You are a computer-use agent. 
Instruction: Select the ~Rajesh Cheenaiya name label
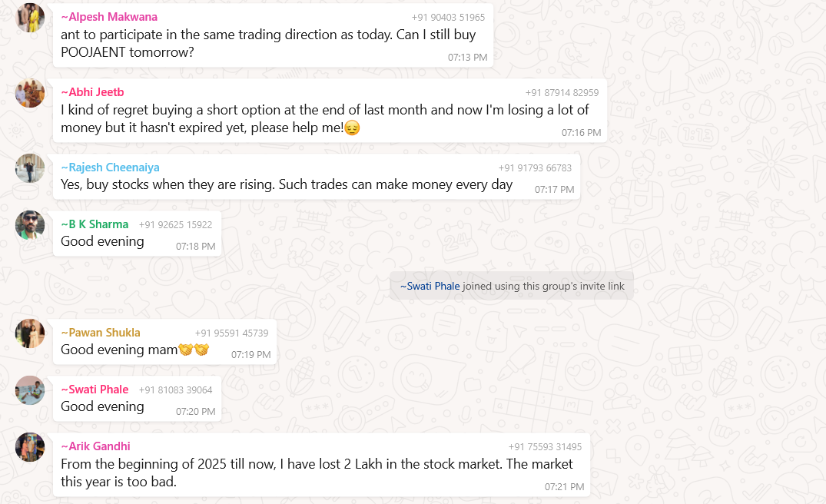tap(110, 167)
